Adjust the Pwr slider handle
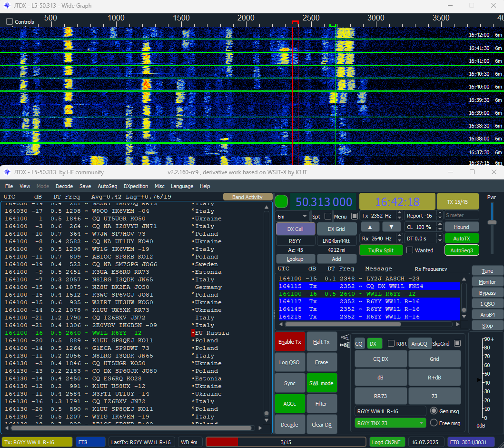504x448 pixels. [x=492, y=222]
